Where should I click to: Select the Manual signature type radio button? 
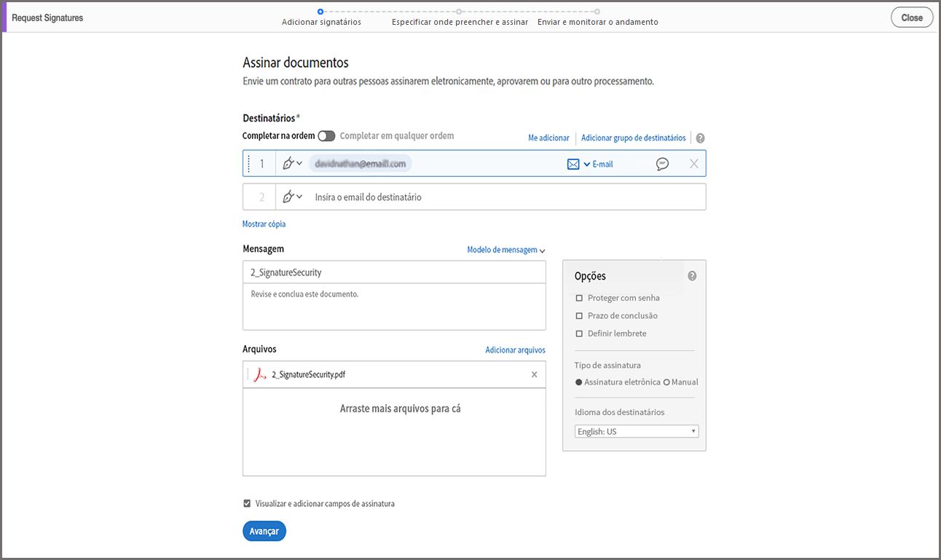(x=667, y=382)
